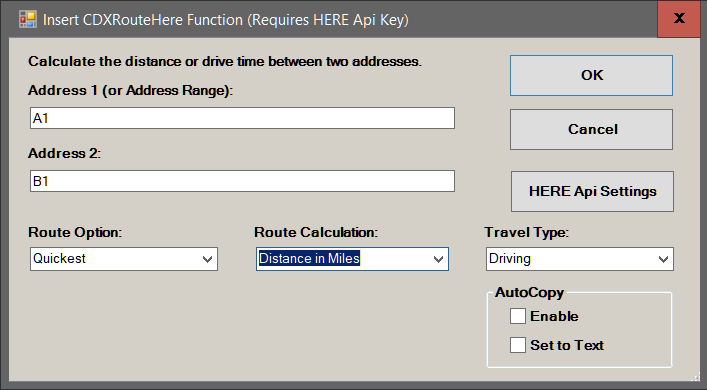The image size is (707, 390).
Task: Tick the AutoCopy Enable checkbox
Action: coord(518,316)
